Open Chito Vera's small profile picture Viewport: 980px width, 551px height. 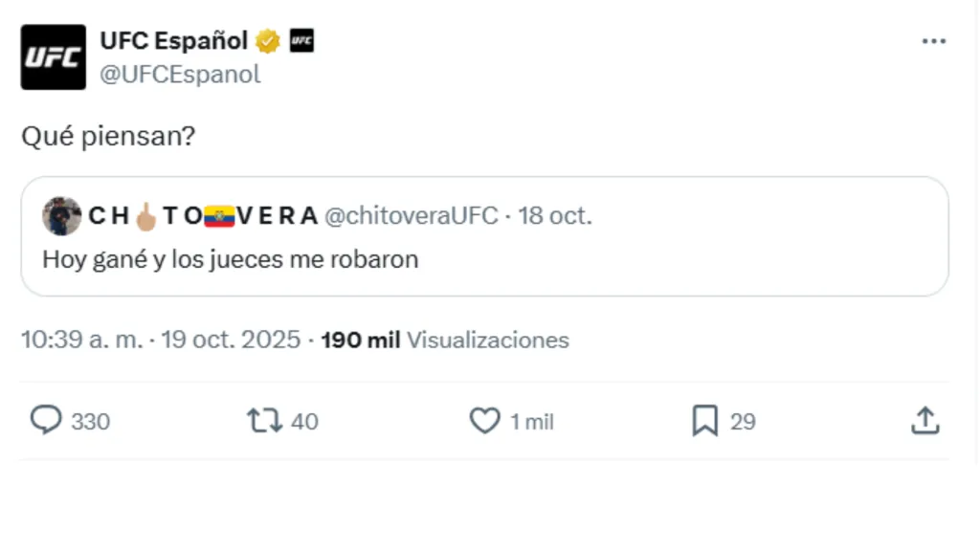click(61, 216)
